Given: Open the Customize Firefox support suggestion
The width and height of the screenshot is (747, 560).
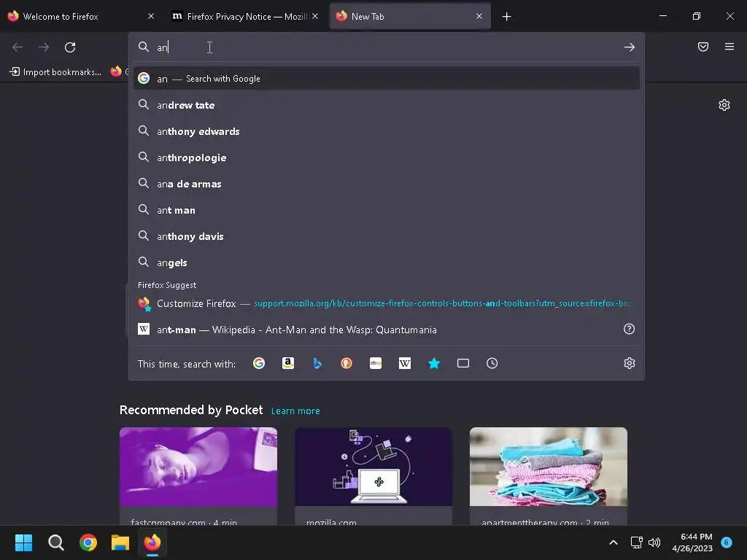Looking at the screenshot, I should point(387,303).
